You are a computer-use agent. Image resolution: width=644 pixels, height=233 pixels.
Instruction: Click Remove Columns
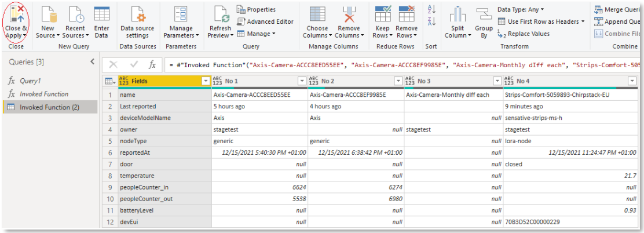coord(349,22)
